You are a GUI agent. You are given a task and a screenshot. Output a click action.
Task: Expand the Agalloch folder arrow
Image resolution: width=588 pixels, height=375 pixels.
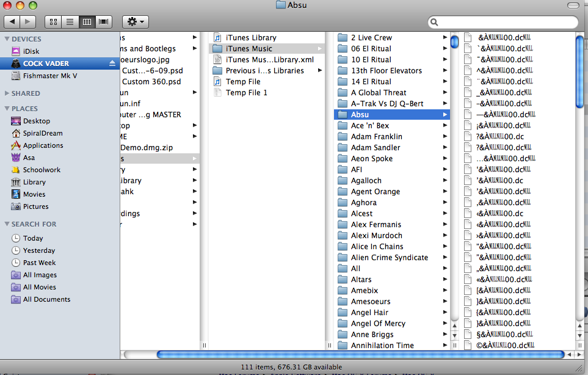445,180
